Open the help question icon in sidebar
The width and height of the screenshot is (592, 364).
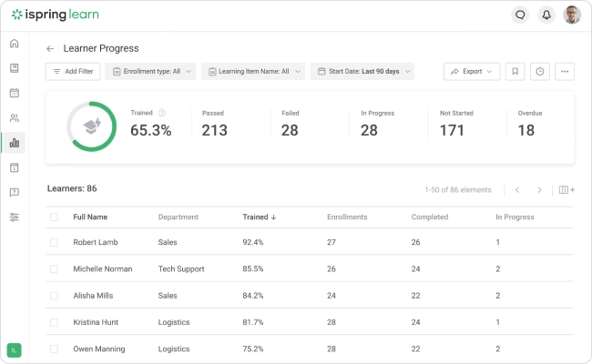[15, 192]
